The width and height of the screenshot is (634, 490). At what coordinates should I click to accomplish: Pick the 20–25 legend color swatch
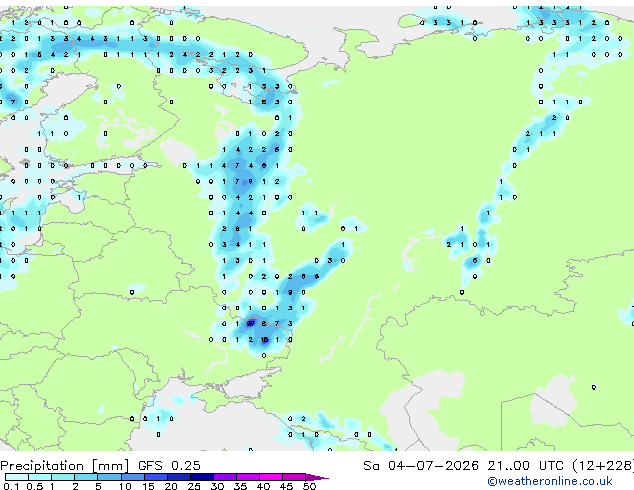(x=179, y=477)
